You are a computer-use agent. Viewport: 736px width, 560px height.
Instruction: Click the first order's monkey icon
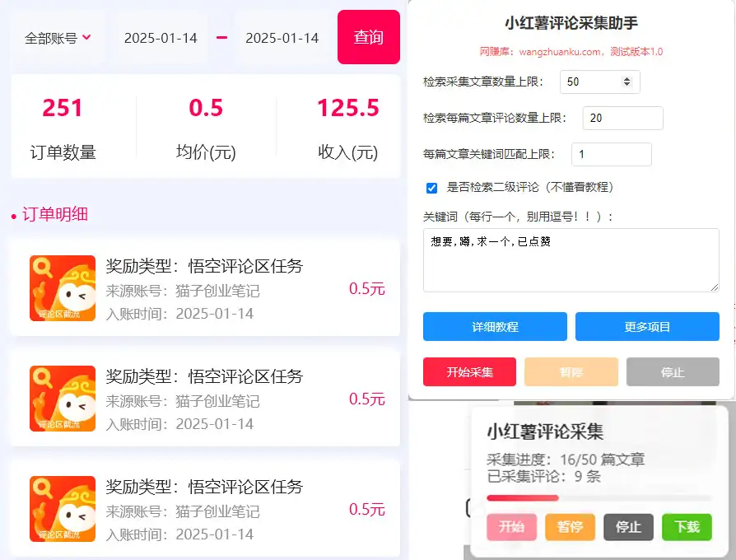(x=57, y=288)
